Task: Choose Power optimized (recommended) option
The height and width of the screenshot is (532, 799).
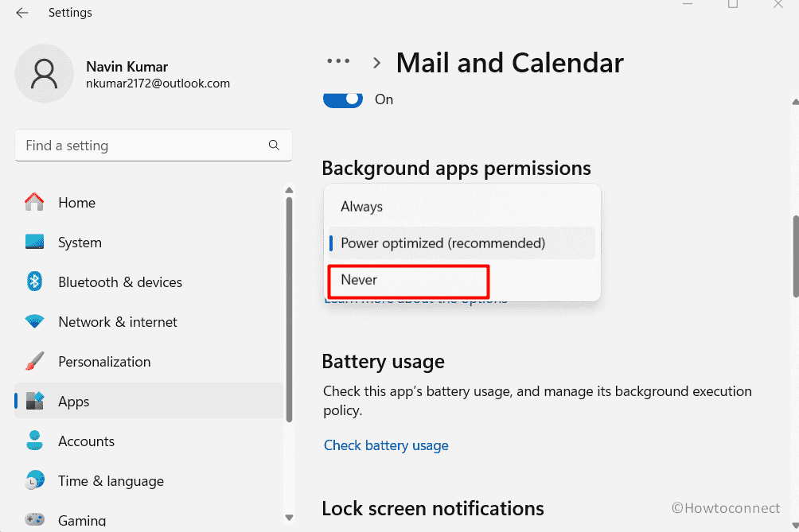Action: point(462,243)
